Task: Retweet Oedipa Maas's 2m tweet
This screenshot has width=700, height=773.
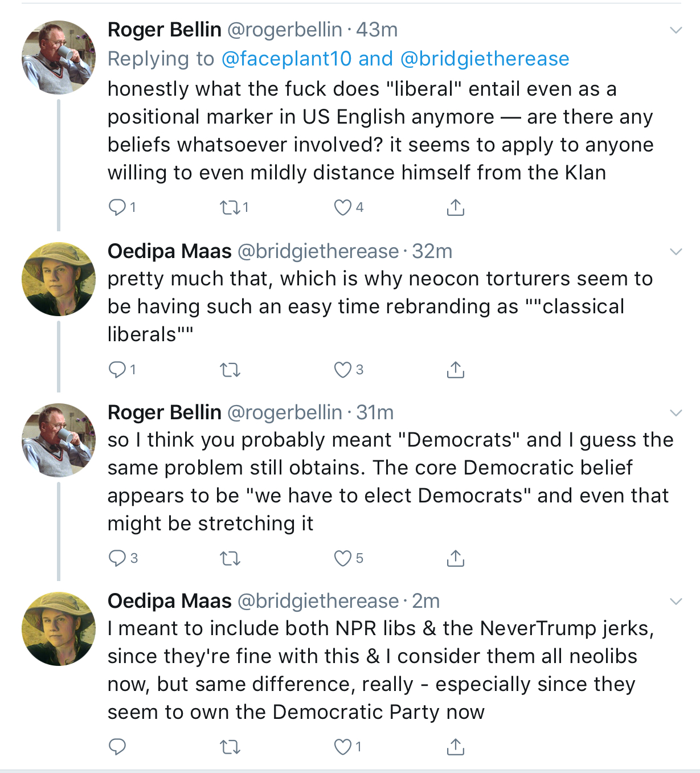Action: (x=230, y=747)
